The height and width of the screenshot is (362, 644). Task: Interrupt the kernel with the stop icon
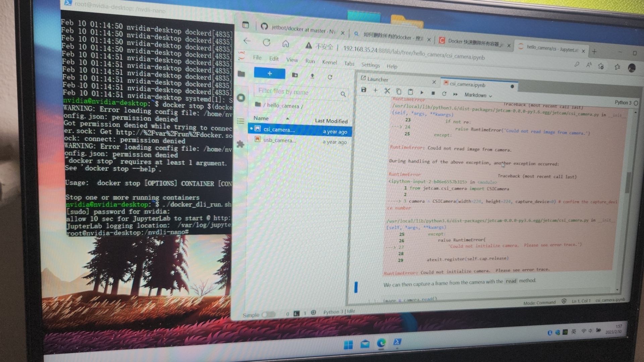[433, 93]
